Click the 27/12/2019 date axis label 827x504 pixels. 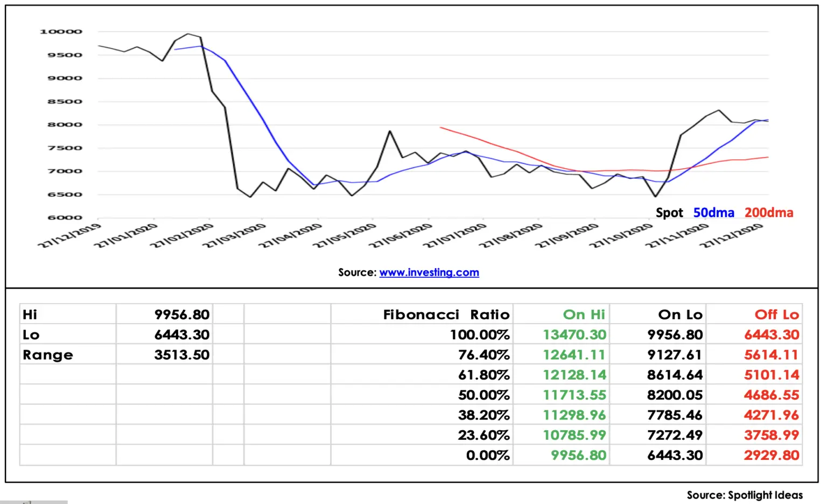coord(69,235)
